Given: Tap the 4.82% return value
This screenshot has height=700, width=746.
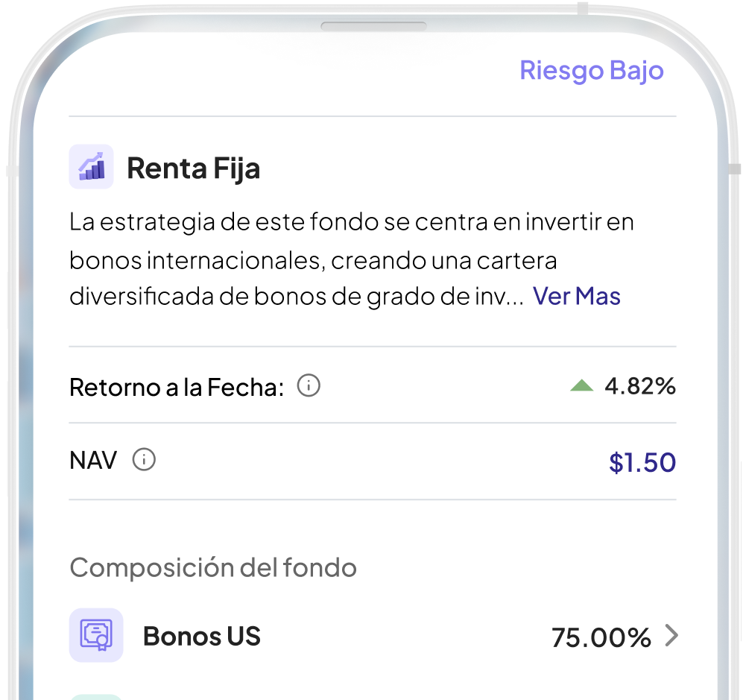Looking at the screenshot, I should (640, 386).
